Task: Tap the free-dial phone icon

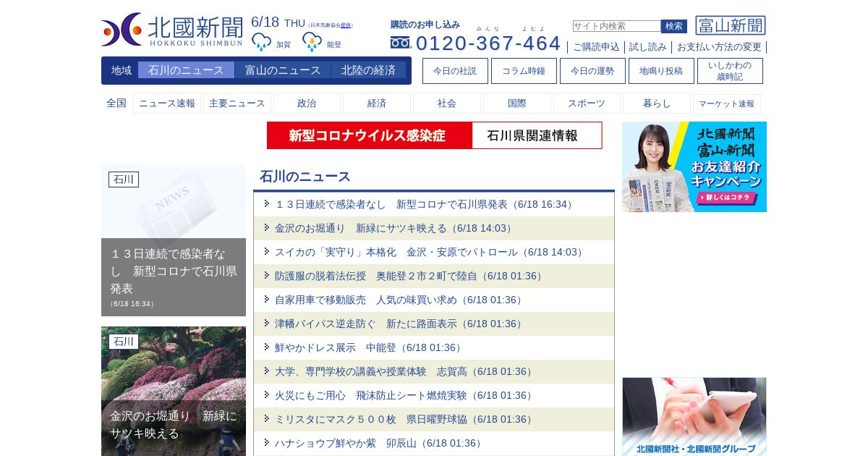Action: tap(400, 43)
